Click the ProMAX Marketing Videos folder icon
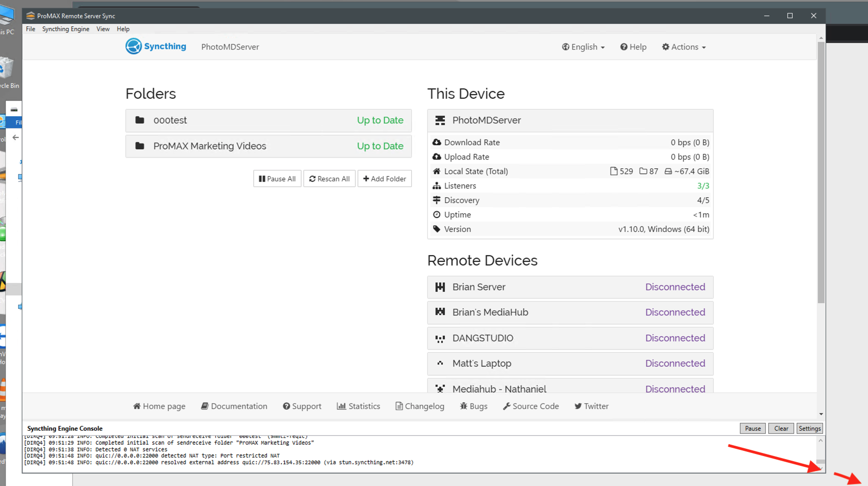The image size is (868, 486). click(x=139, y=146)
